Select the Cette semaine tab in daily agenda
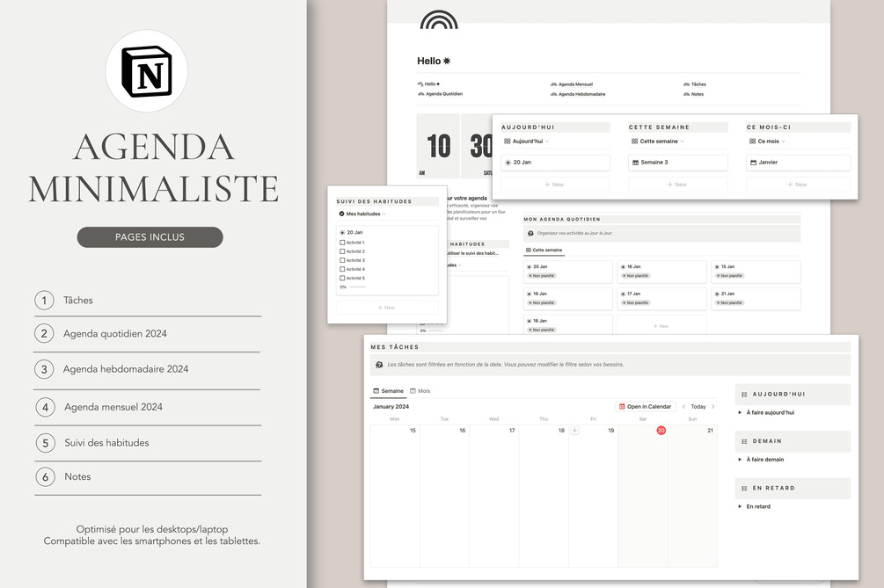884x588 pixels. [x=544, y=250]
